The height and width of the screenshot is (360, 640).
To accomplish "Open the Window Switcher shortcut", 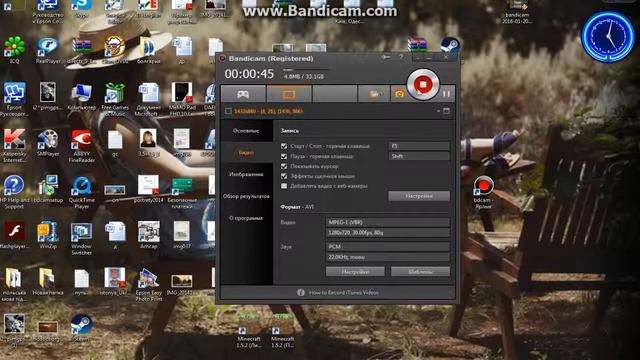I will pos(81,238).
